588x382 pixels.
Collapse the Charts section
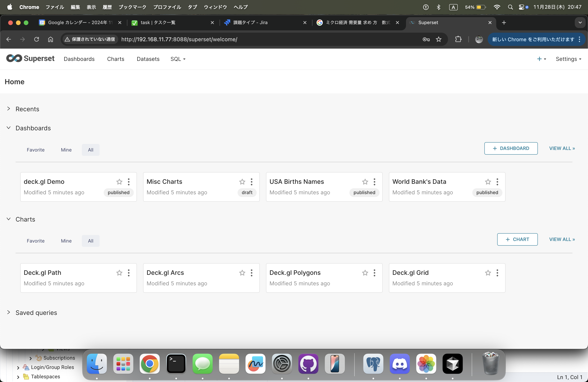[9, 219]
